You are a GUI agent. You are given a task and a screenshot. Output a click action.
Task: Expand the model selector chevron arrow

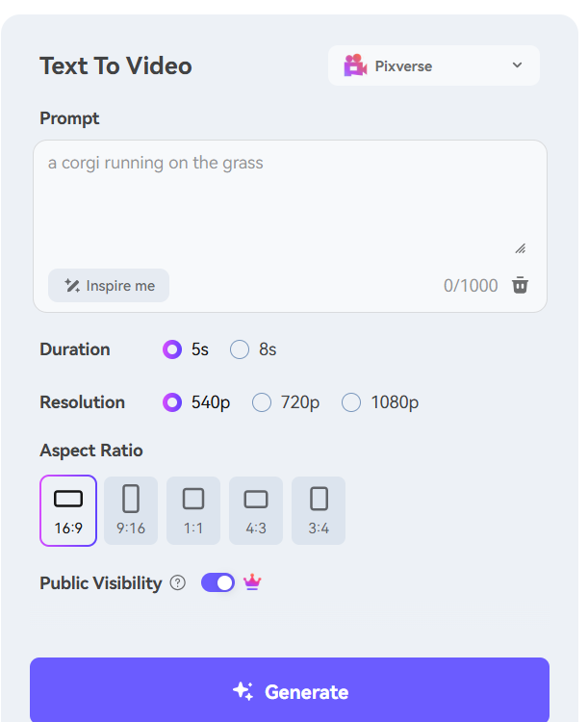(517, 65)
